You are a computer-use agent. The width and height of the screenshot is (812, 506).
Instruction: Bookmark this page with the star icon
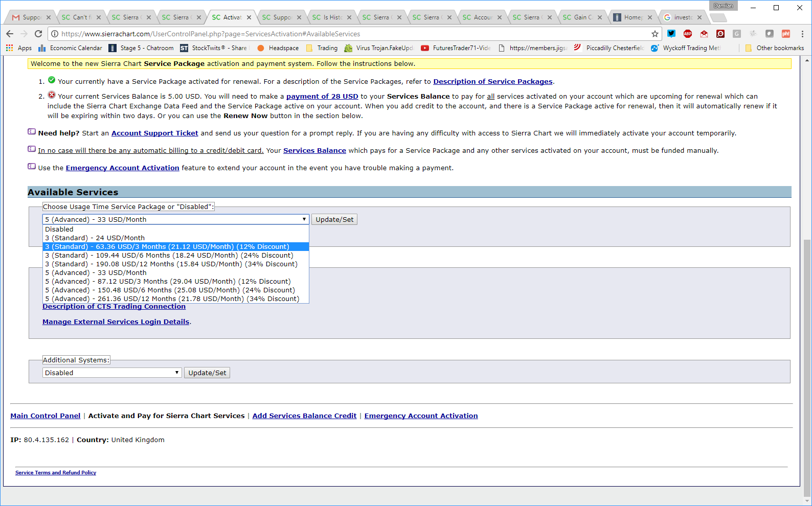pos(655,34)
